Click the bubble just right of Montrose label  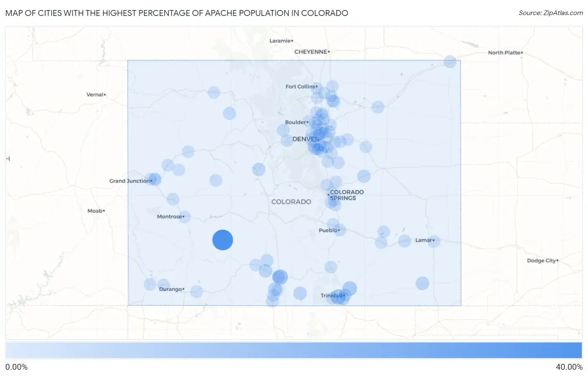click(184, 217)
